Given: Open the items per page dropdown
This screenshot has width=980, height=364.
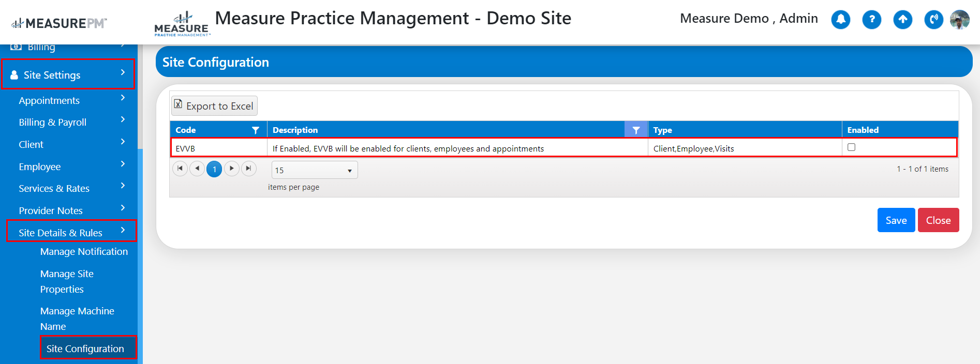Looking at the screenshot, I should tap(315, 170).
